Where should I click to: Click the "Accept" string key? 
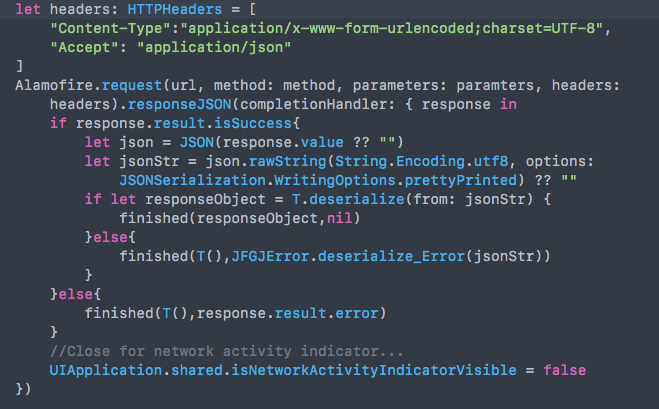click(85, 47)
